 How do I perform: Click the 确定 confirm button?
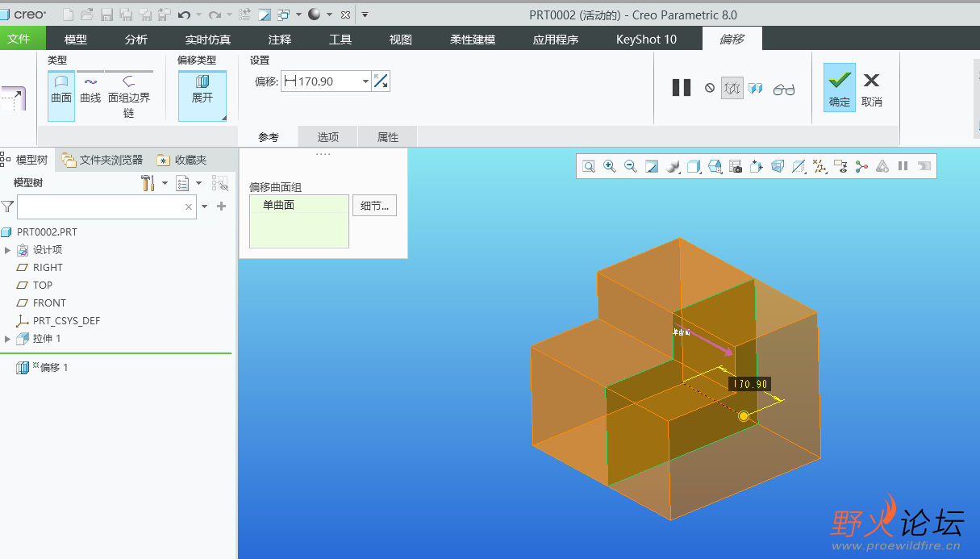coord(840,87)
